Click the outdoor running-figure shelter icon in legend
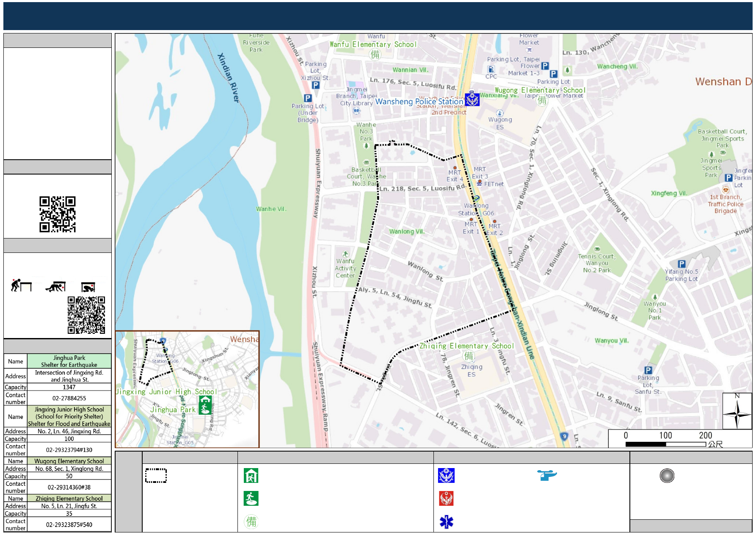This screenshot has height=535, width=756. 251,499
